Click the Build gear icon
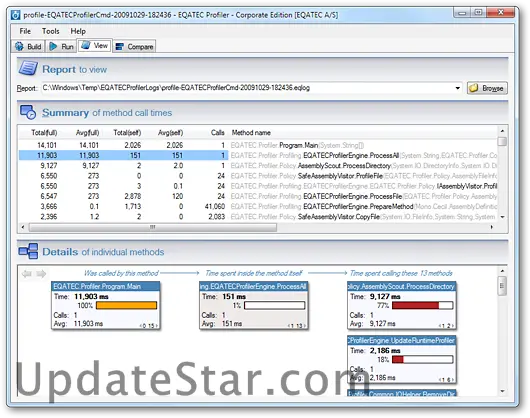Image resolution: width=530 pixels, height=418 pixels. [20, 46]
